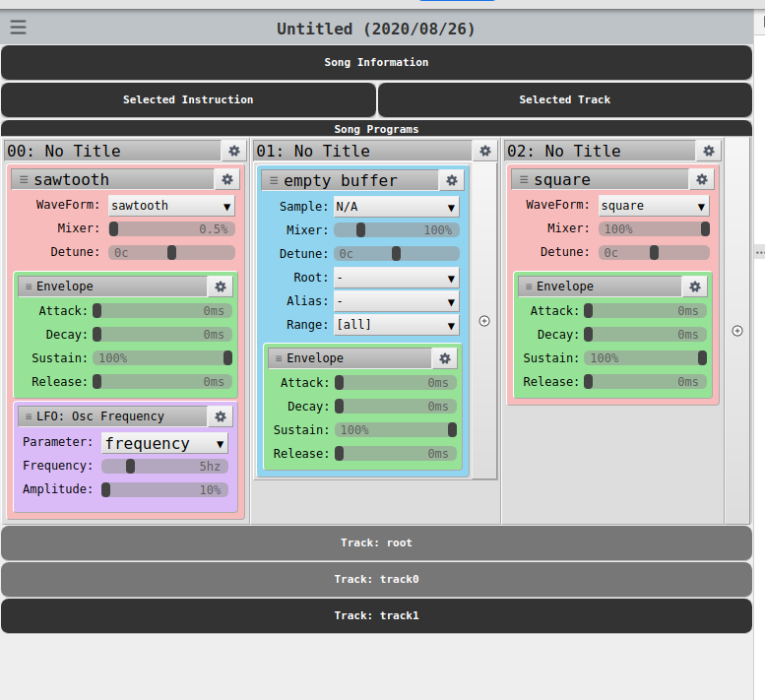Image resolution: width=765 pixels, height=700 pixels.
Task: Click the 'empty buffer' instrument header text
Action: pos(341,180)
